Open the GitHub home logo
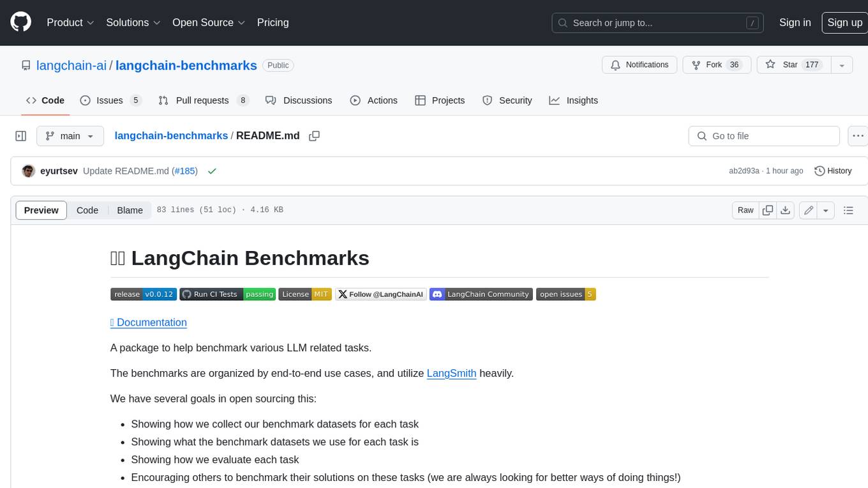868x488 pixels. [x=21, y=22]
